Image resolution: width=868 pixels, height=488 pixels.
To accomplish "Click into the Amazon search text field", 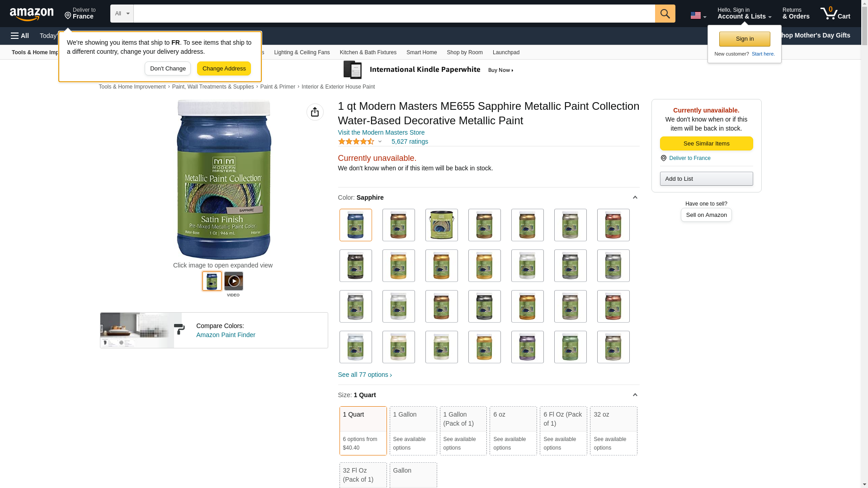I will click(x=393, y=14).
